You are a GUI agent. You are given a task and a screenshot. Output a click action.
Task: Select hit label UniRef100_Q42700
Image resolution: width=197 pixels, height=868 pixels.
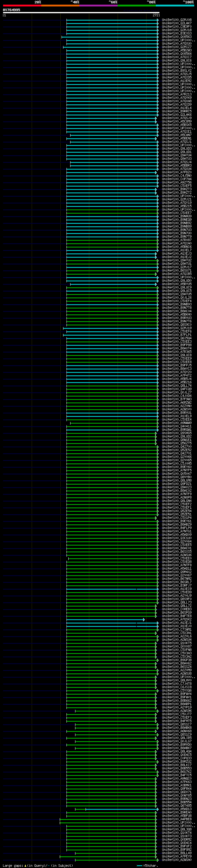click(x=177, y=446)
